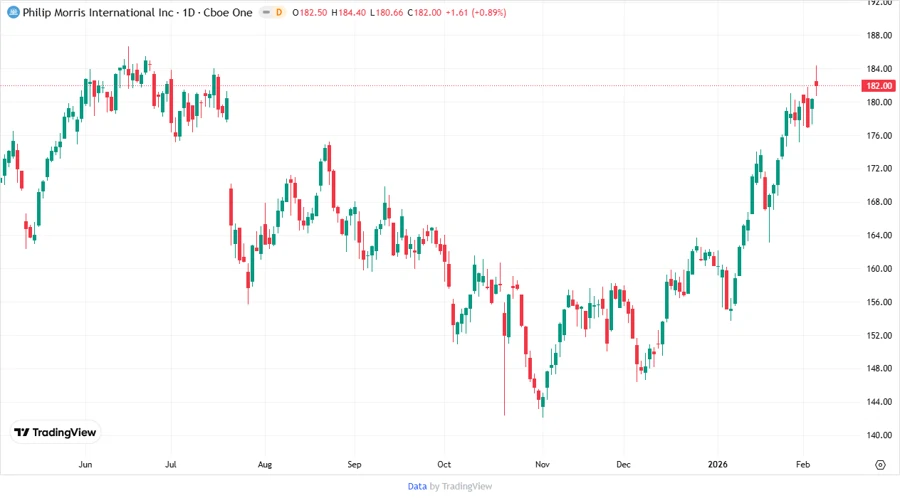The image size is (900, 498).
Task: Click the 176.00 price axis label
Action: (879, 135)
